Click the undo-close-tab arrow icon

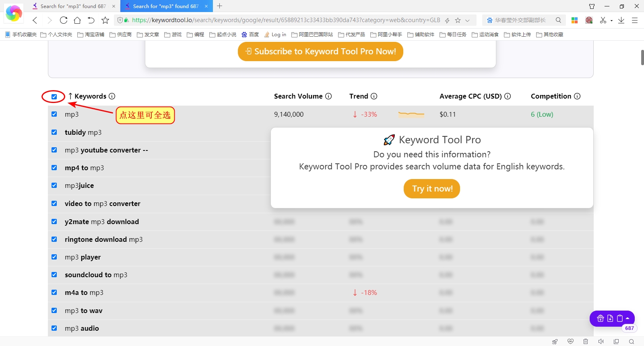[x=91, y=20]
